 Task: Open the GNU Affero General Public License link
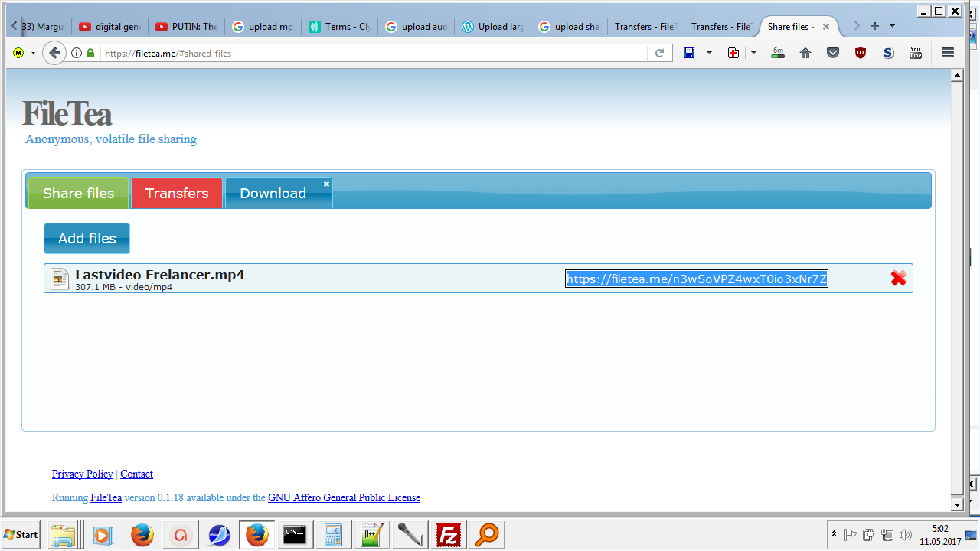(x=344, y=497)
